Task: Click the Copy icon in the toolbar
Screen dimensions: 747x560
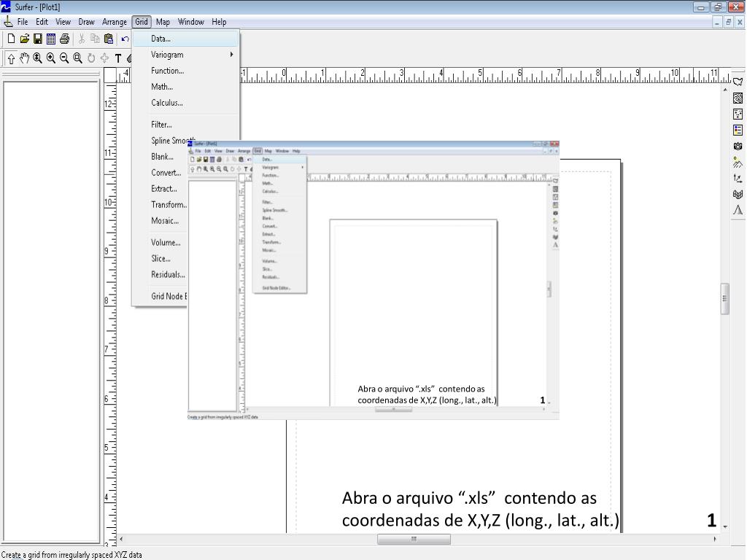Action: 96,39
